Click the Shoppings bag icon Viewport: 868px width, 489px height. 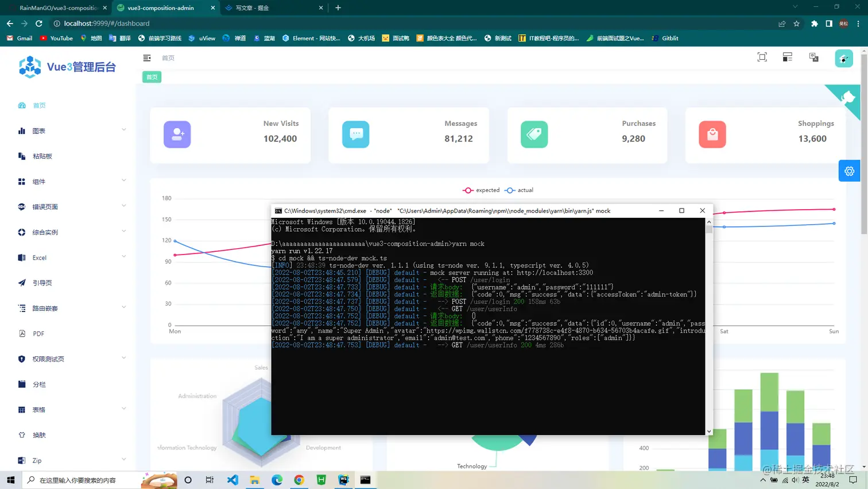pos(712,134)
